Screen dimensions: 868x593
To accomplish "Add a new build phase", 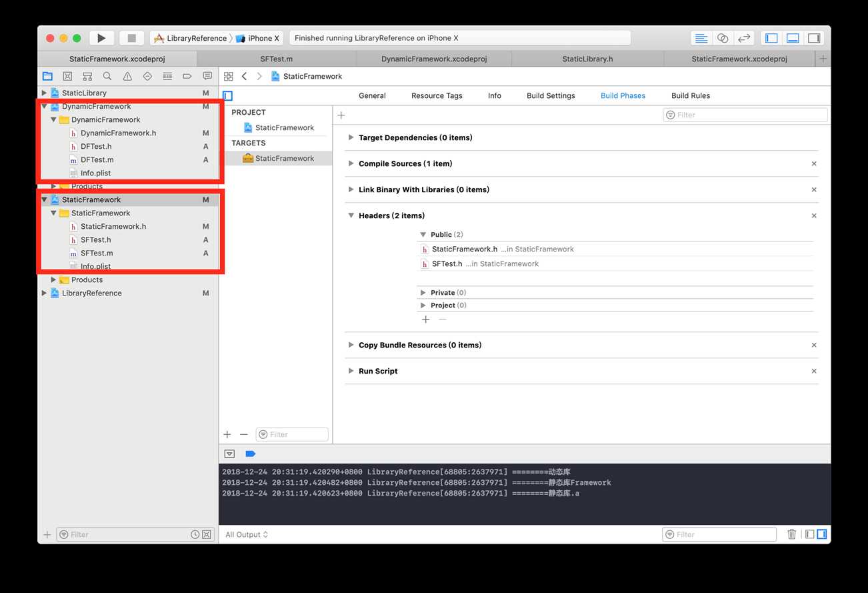I will coord(341,115).
